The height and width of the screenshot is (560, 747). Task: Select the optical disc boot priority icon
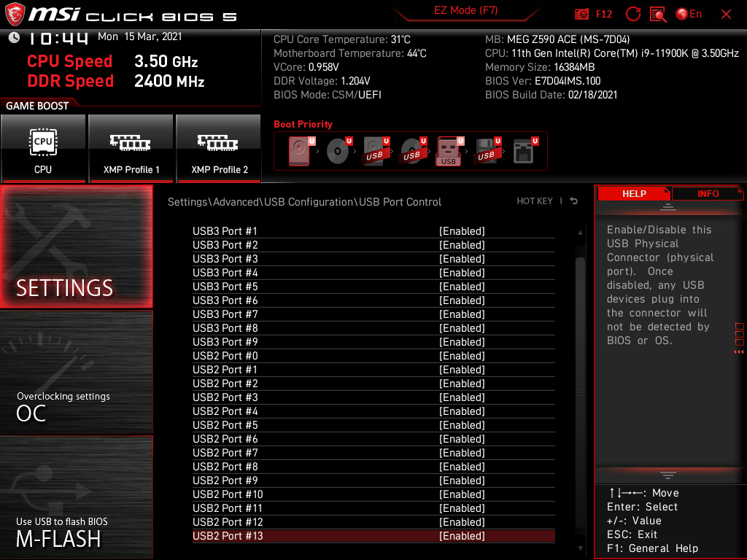click(x=338, y=151)
